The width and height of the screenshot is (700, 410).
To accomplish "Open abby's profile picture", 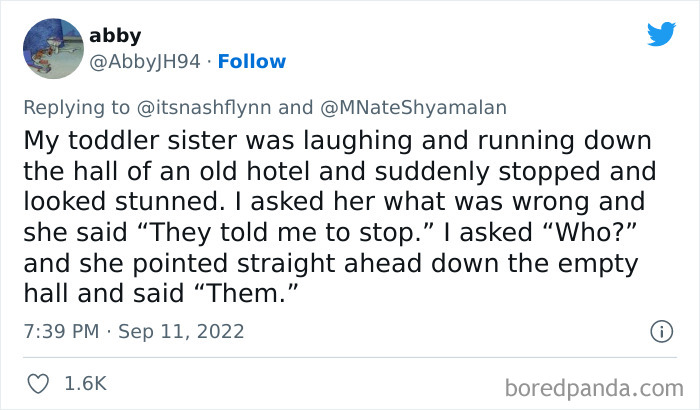I will [51, 48].
